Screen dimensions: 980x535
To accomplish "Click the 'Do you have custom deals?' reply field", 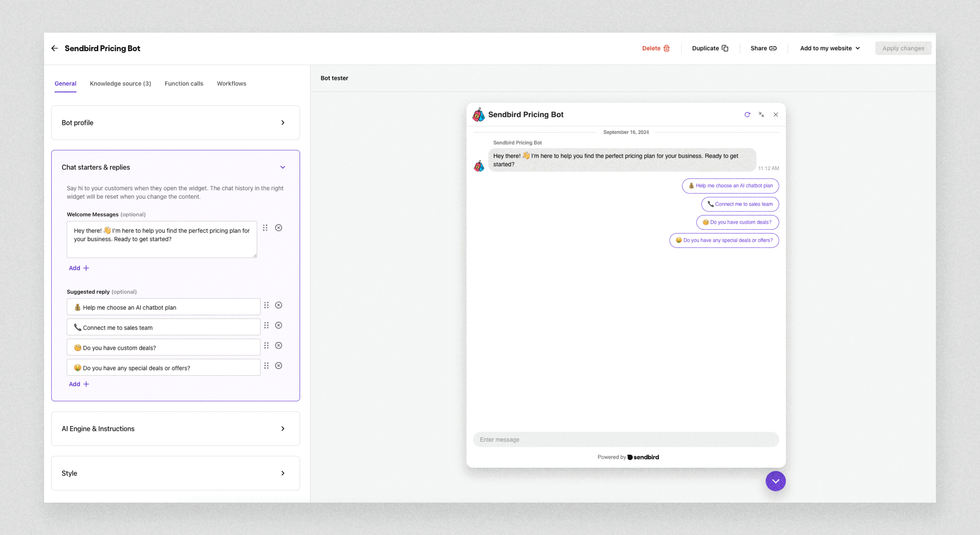I will click(x=164, y=347).
